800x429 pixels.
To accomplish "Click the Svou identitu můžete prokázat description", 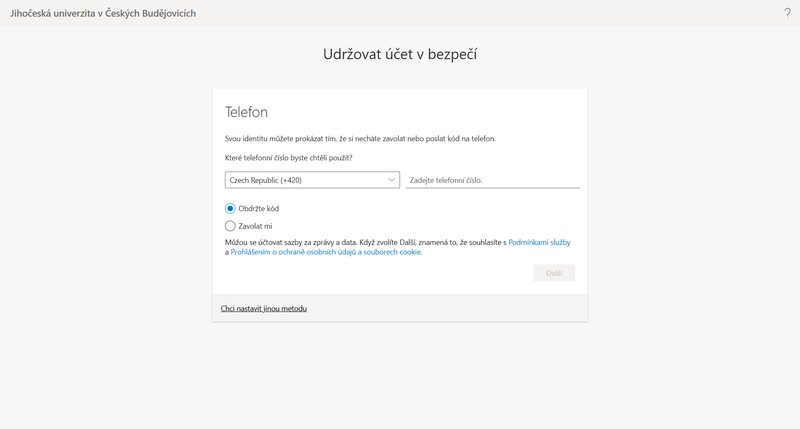I will 360,139.
